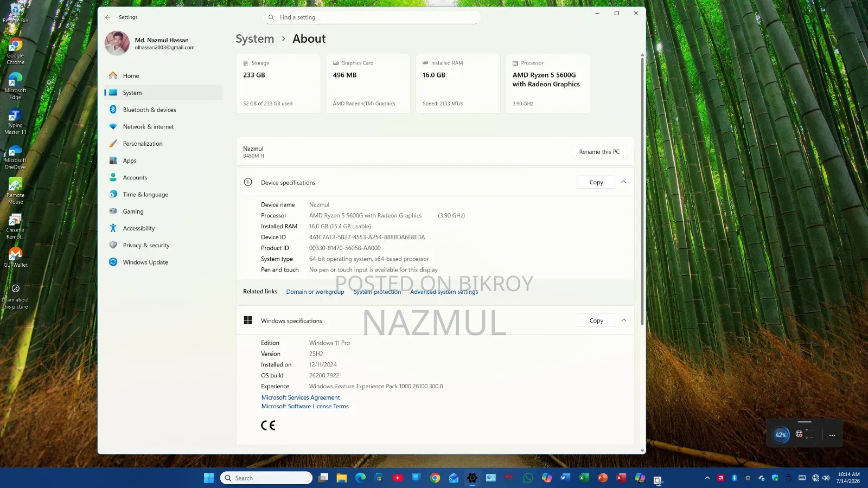Open Remote Mouse desktop shortcut
Viewport: 868px width, 488px height.
pos(15,191)
